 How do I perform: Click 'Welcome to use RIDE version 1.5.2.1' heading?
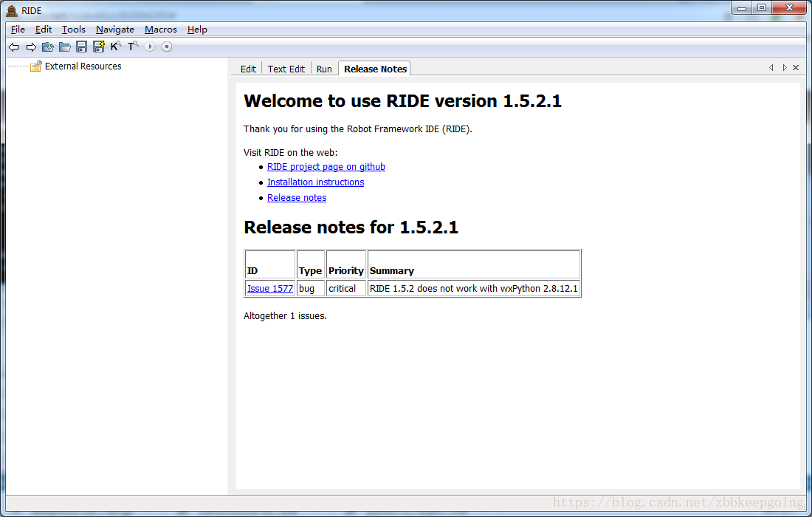(402, 101)
